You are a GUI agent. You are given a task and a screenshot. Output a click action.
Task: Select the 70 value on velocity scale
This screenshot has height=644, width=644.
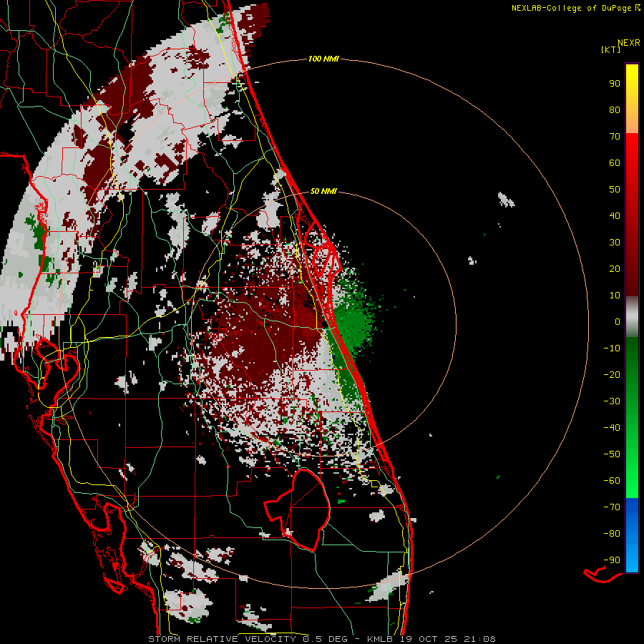[615, 137]
